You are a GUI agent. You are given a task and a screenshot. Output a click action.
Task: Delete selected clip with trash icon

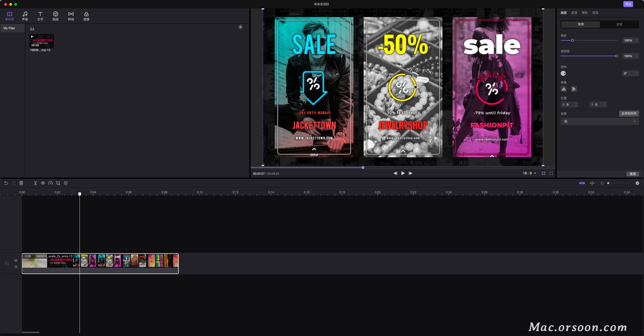(x=21, y=183)
